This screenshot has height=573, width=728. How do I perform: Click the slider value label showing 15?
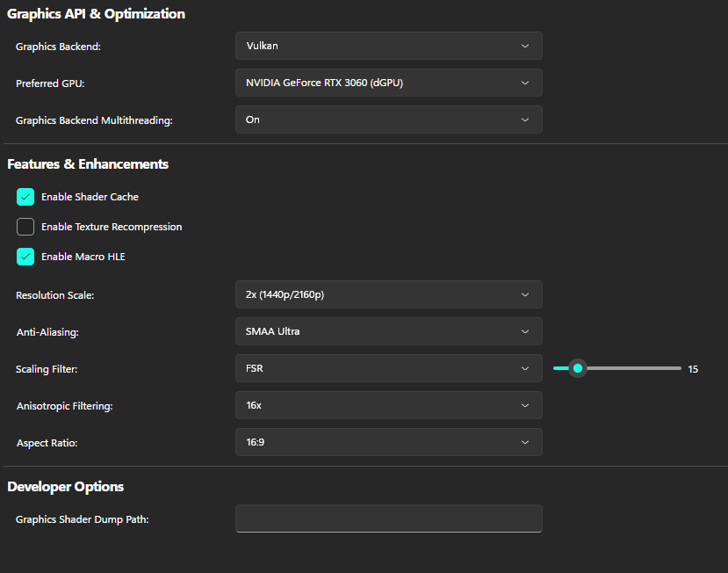(x=693, y=369)
